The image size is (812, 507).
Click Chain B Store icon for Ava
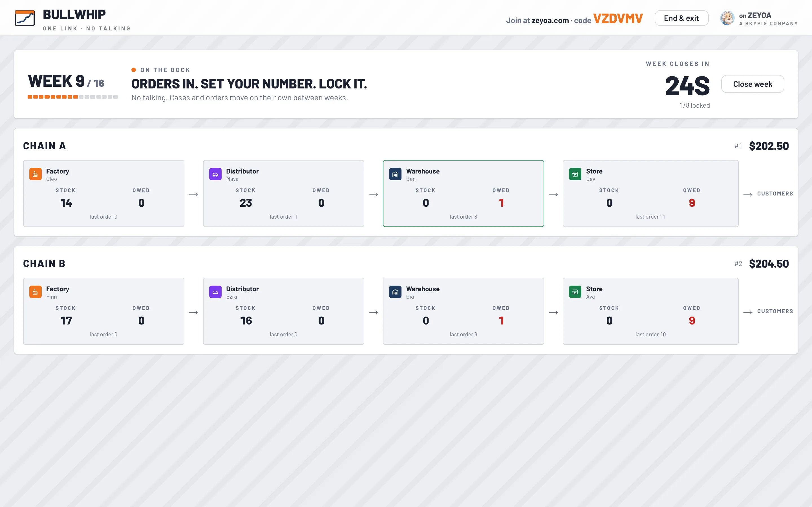click(x=575, y=292)
